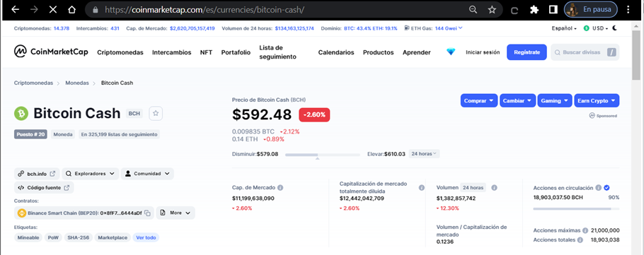Open Gaming dropdown button
Screen dimensions: 644x255
555,100
